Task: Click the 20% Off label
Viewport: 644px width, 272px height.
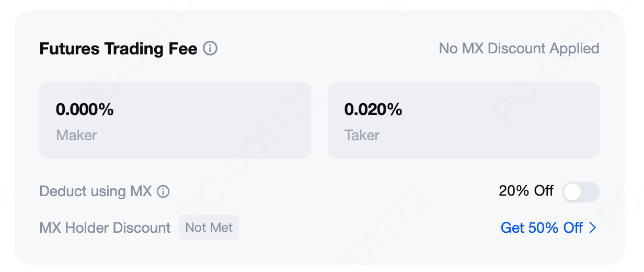Action: pos(526,191)
